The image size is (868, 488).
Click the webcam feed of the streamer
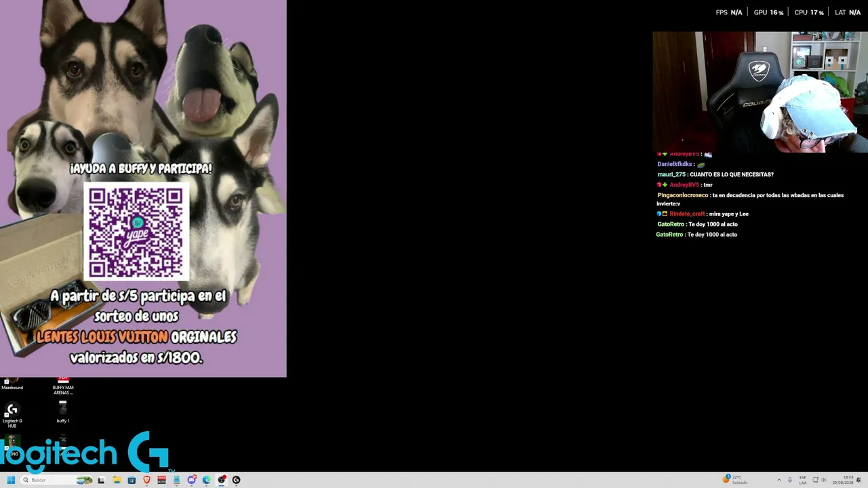pos(760,91)
